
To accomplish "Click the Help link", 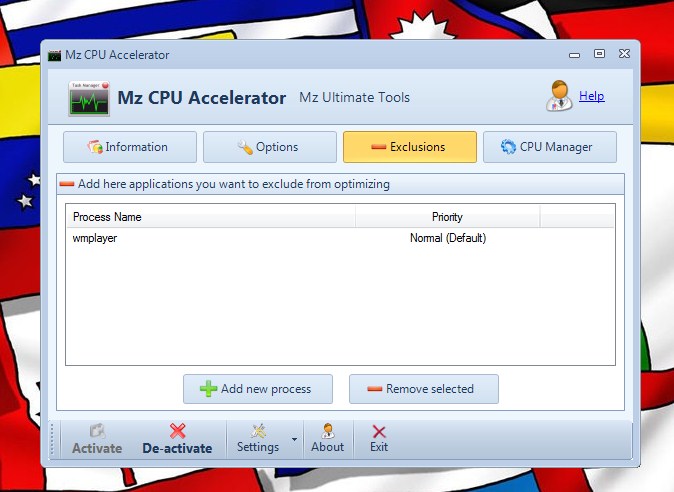I will click(x=591, y=96).
